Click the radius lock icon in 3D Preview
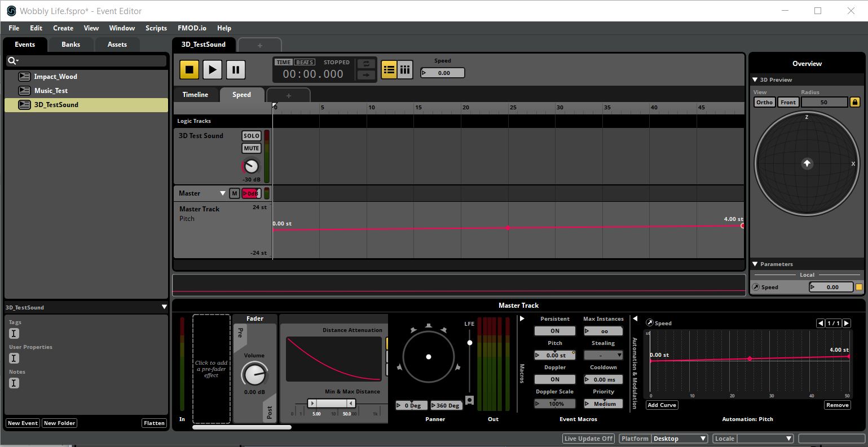The height and width of the screenshot is (447, 868). pos(855,102)
